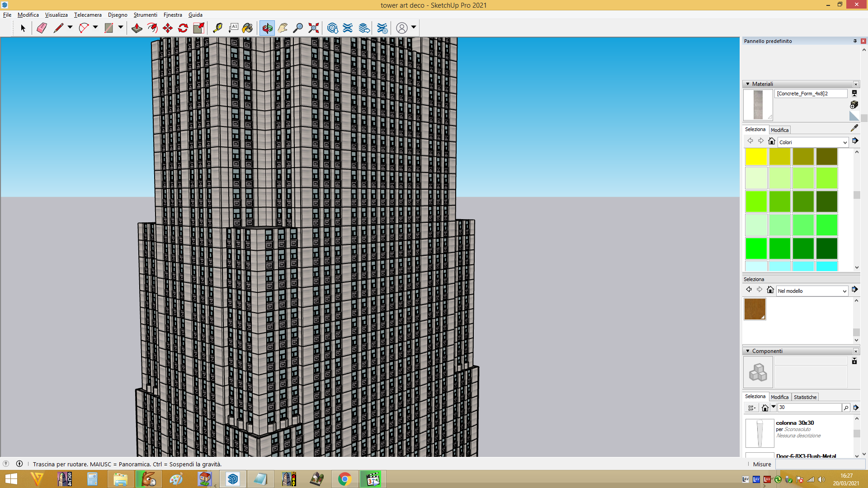Open Extension Warehouse from toolbar

click(x=348, y=28)
